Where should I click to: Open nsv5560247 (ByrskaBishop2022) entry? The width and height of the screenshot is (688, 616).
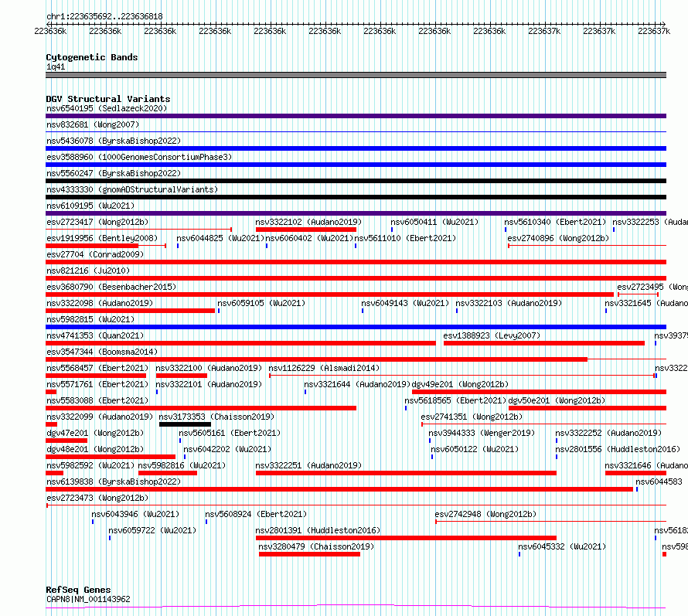point(114,173)
